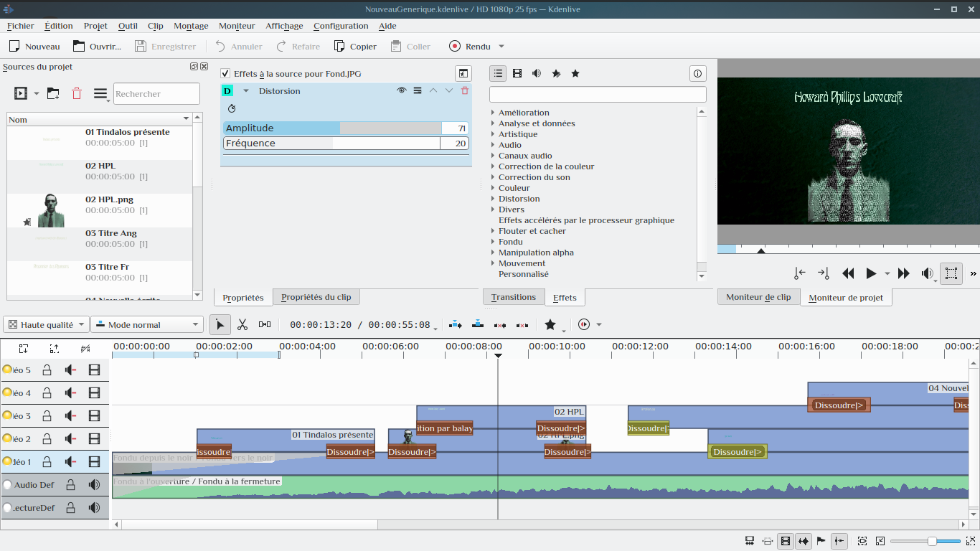The image size is (980, 551).
Task: Expand the Amélioration effects category
Action: (x=493, y=113)
